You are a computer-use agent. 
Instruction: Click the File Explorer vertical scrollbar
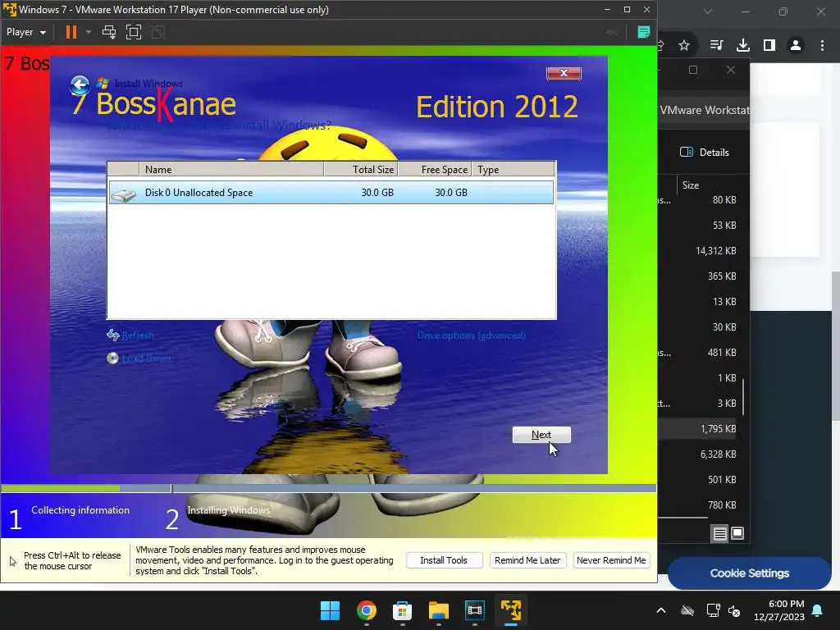743,396
